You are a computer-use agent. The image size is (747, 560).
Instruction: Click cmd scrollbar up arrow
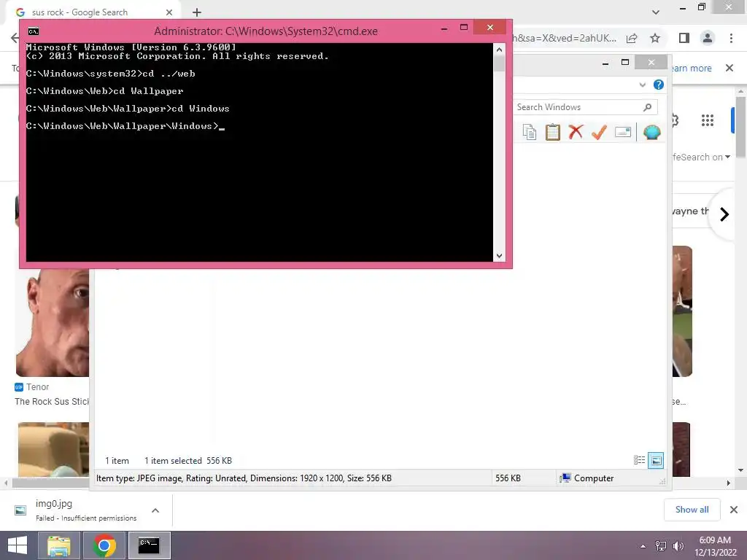click(499, 49)
